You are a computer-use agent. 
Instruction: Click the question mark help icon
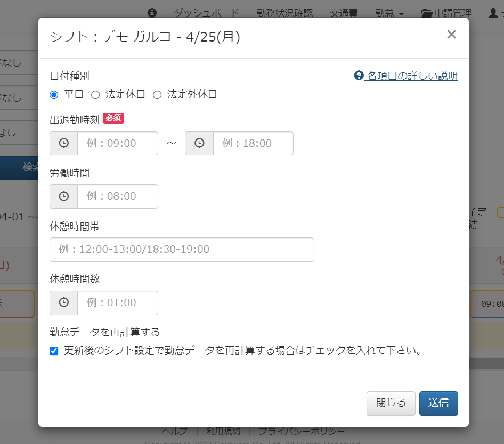(x=359, y=76)
